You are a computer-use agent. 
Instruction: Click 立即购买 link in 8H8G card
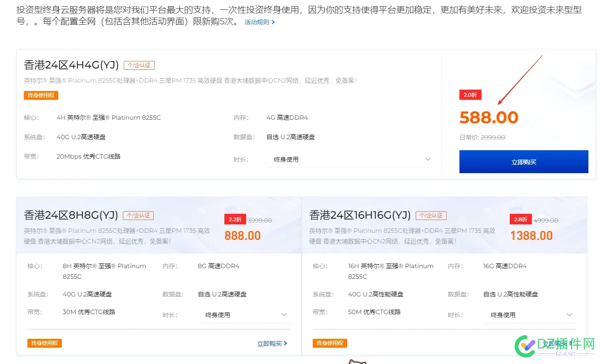tap(272, 343)
